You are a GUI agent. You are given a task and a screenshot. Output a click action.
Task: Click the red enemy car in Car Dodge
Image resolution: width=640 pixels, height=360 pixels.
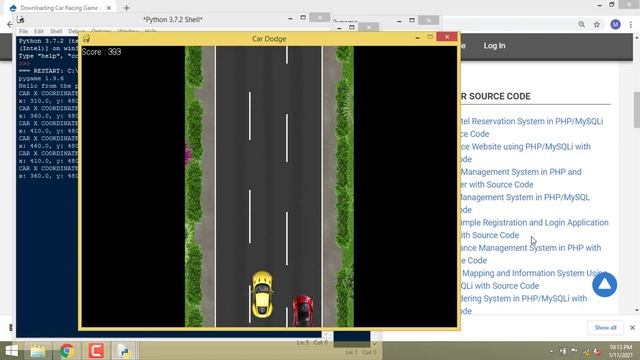coord(303,311)
